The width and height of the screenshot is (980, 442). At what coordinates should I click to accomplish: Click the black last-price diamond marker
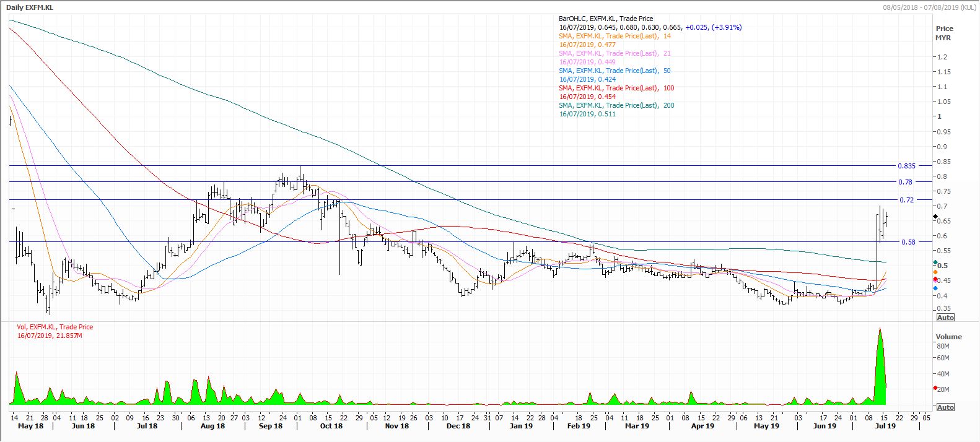click(x=935, y=216)
